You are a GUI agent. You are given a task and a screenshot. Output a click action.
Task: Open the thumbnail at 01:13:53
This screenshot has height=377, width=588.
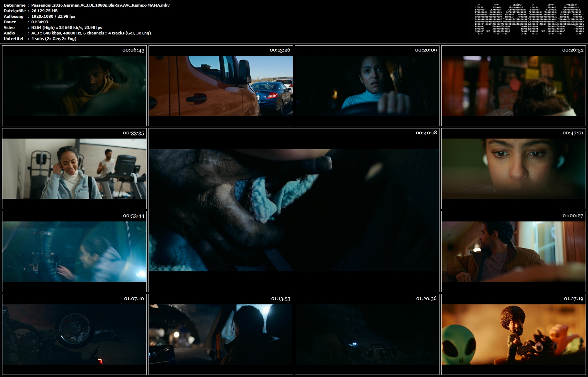(221, 334)
